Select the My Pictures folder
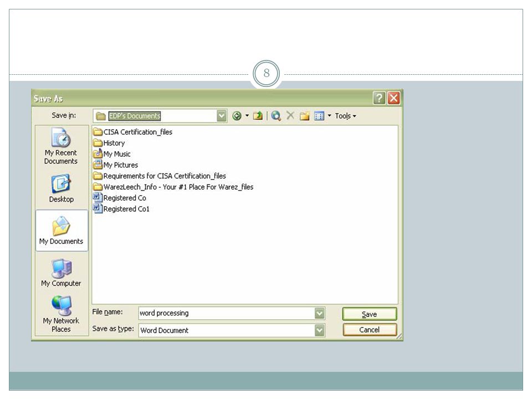532x399 pixels. click(115, 165)
